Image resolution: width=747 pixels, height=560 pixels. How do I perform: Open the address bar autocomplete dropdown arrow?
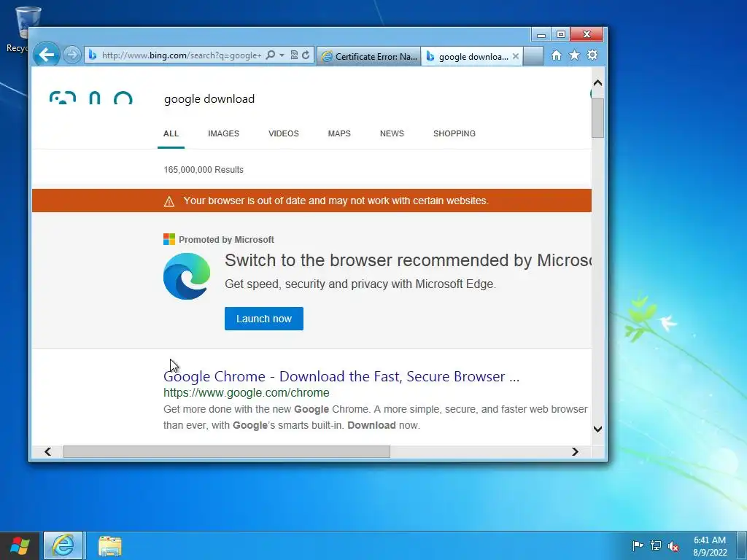[x=282, y=55]
